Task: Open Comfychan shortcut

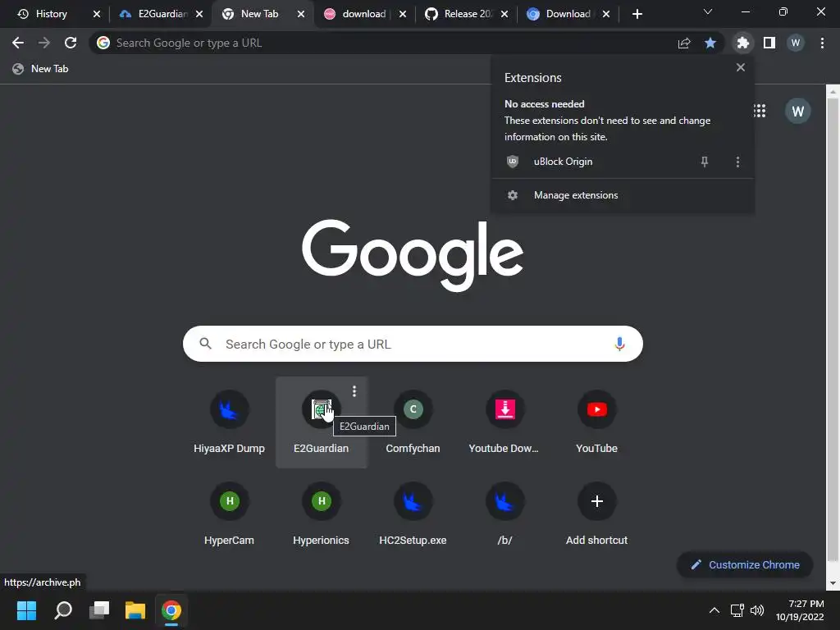Action: point(413,422)
